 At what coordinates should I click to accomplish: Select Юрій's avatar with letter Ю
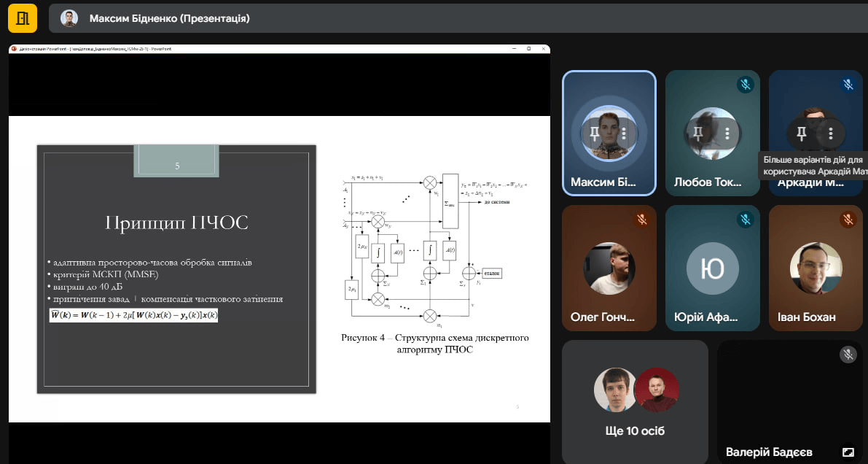712,268
